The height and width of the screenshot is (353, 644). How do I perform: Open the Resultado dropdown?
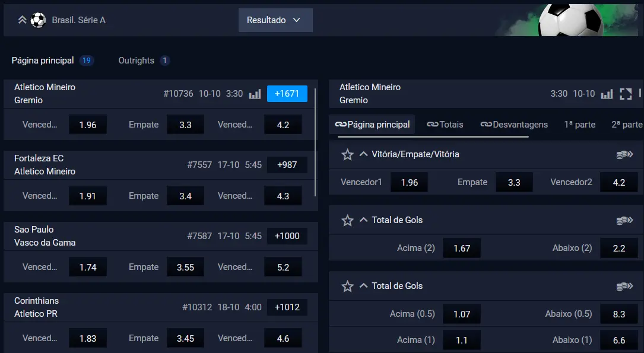pyautogui.click(x=275, y=20)
